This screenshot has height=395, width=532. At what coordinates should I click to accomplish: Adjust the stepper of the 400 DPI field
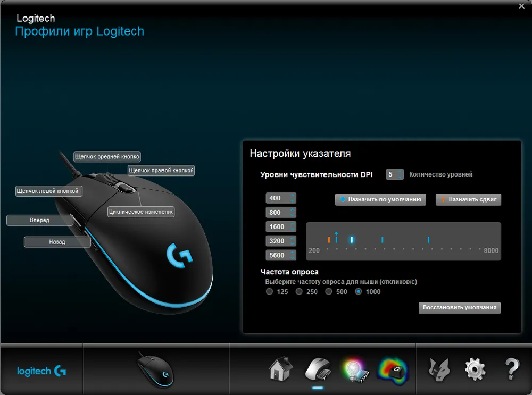pyautogui.click(x=293, y=198)
